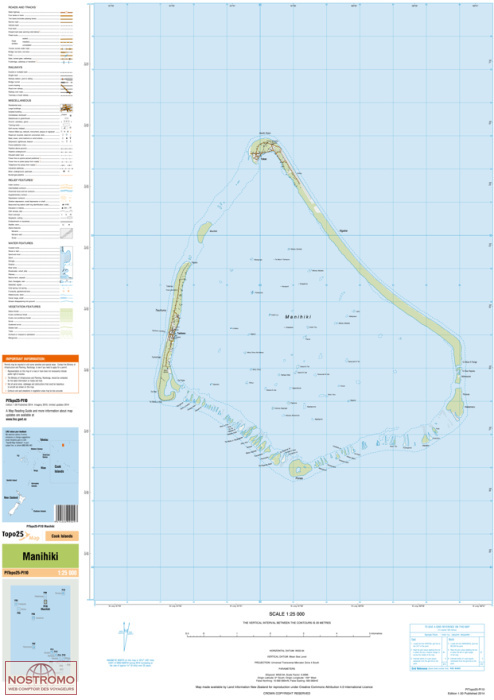Click the green Manihiki title banner
This screenshot has width=494, height=700.
tap(40, 556)
